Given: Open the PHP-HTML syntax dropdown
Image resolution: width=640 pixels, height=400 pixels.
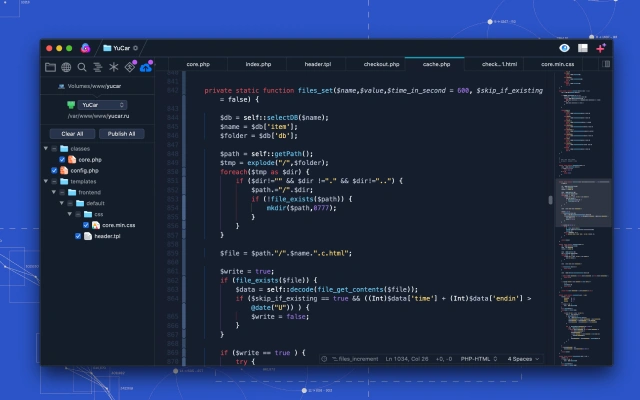Looking at the screenshot, I should 479,359.
